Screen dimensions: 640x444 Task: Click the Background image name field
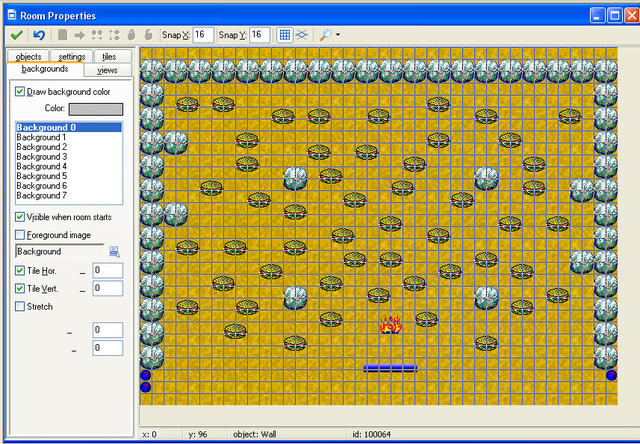tap(60, 251)
